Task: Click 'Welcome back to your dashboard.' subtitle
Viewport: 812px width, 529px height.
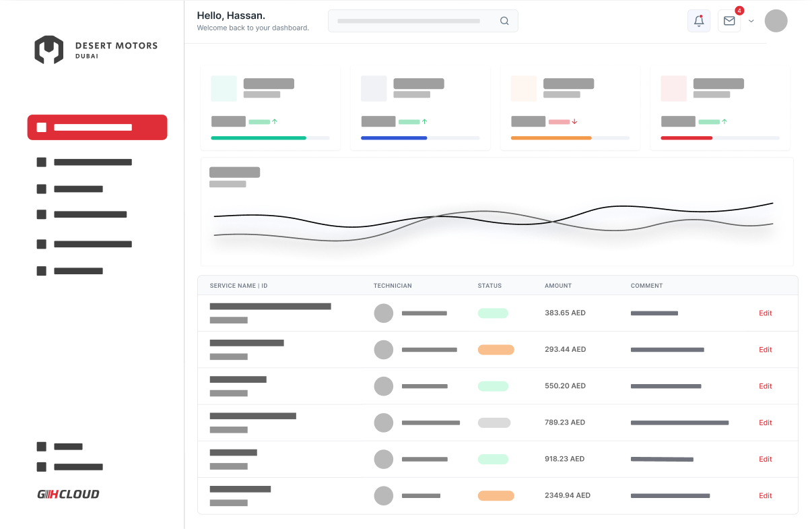Action: (x=253, y=28)
